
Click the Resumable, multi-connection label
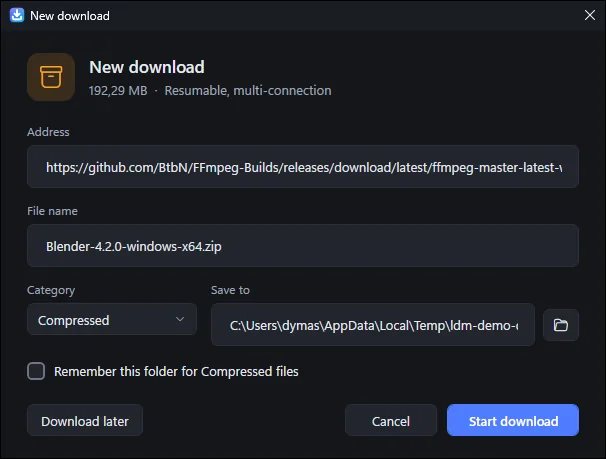[x=248, y=90]
